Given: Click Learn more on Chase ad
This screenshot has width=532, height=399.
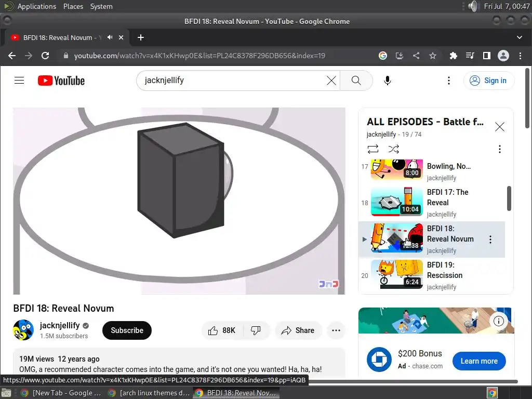Looking at the screenshot, I should coord(478,361).
